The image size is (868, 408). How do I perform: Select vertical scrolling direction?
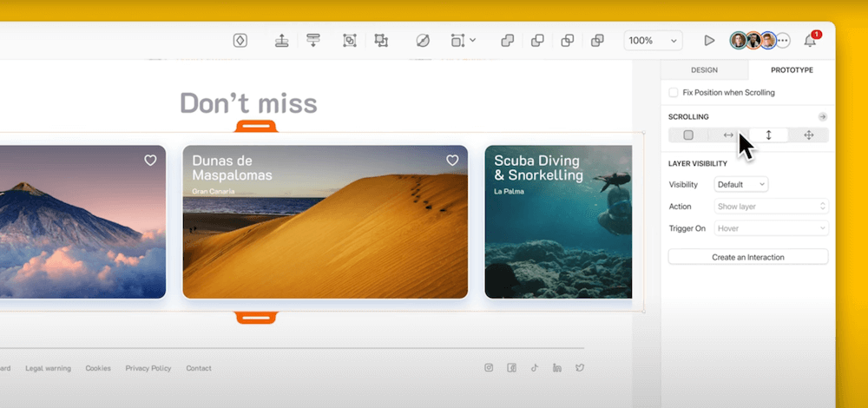click(x=768, y=135)
